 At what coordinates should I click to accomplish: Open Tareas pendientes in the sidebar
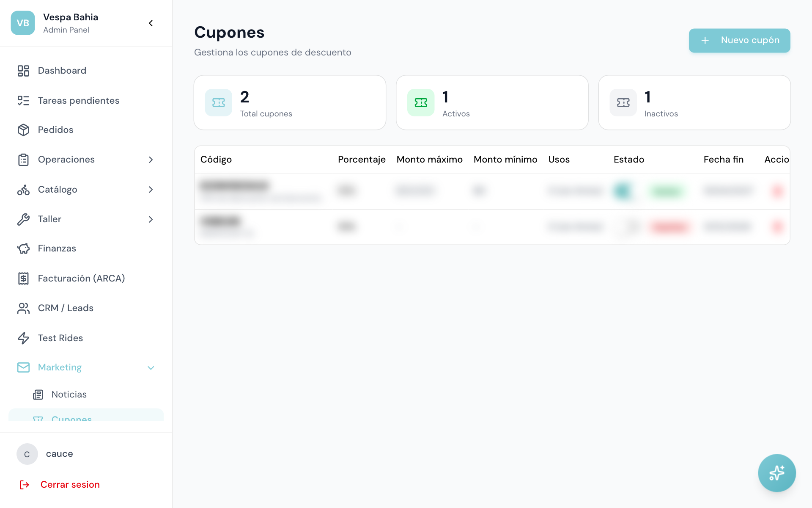86,100
